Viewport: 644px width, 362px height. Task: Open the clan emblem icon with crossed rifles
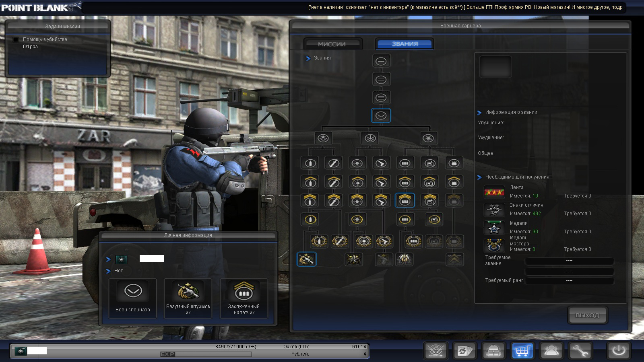click(436, 351)
